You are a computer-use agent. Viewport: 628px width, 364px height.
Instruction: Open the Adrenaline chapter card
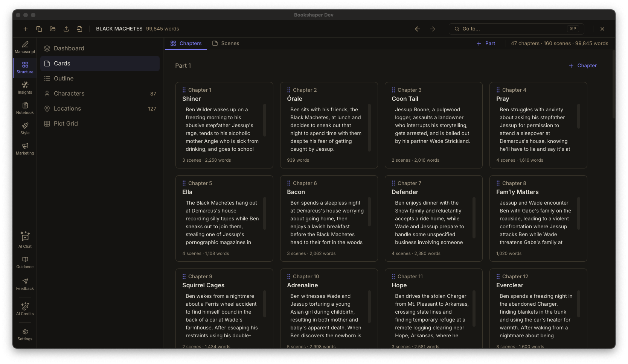[329, 308]
